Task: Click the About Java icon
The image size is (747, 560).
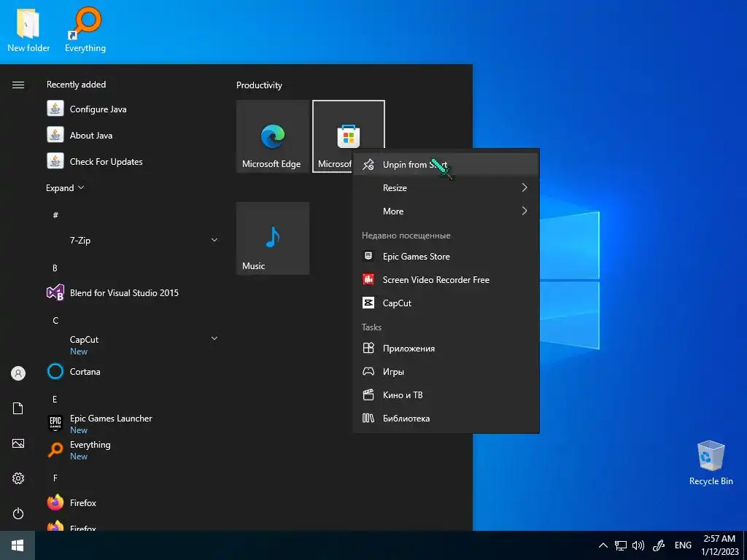Action: [55, 135]
